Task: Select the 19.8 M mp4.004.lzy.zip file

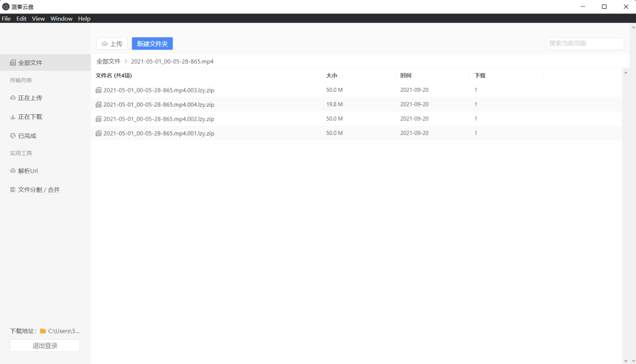Action: click(158, 104)
